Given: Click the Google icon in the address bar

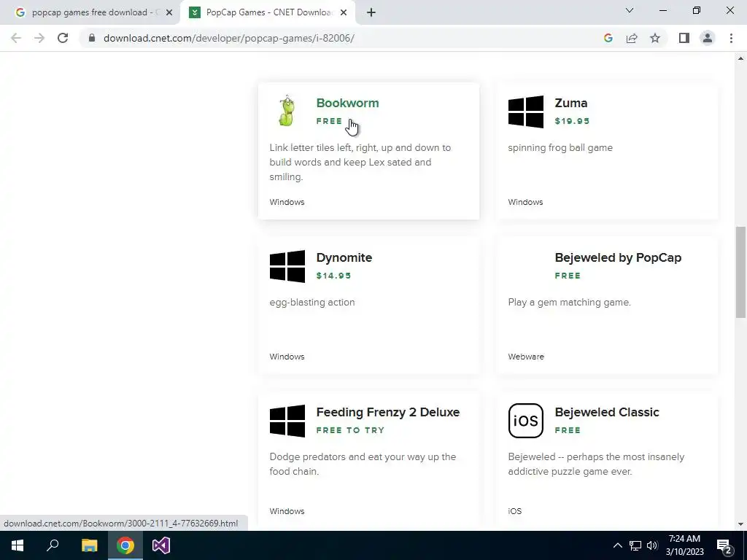Looking at the screenshot, I should (608, 38).
